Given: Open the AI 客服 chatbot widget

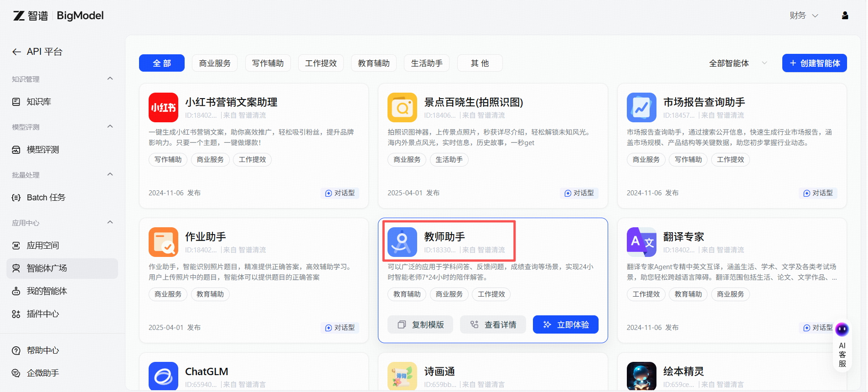Looking at the screenshot, I should tap(842, 347).
